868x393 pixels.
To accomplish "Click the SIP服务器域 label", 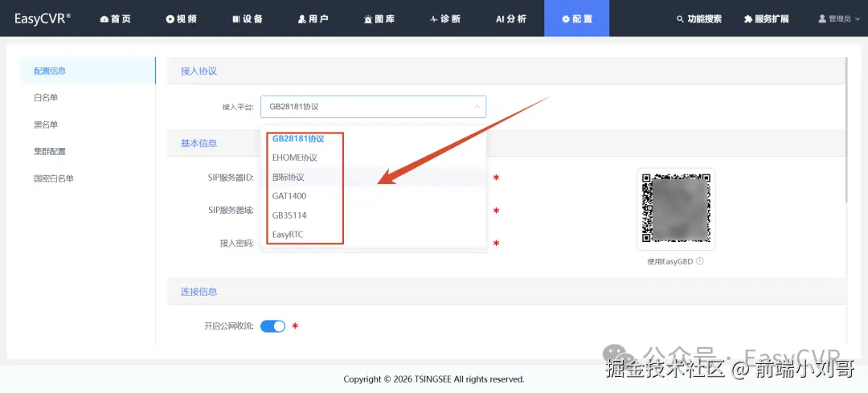I will [231, 211].
